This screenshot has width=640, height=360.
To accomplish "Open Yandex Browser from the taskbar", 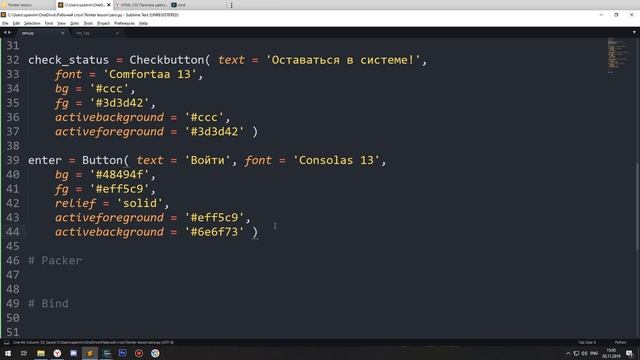I will click(57, 353).
